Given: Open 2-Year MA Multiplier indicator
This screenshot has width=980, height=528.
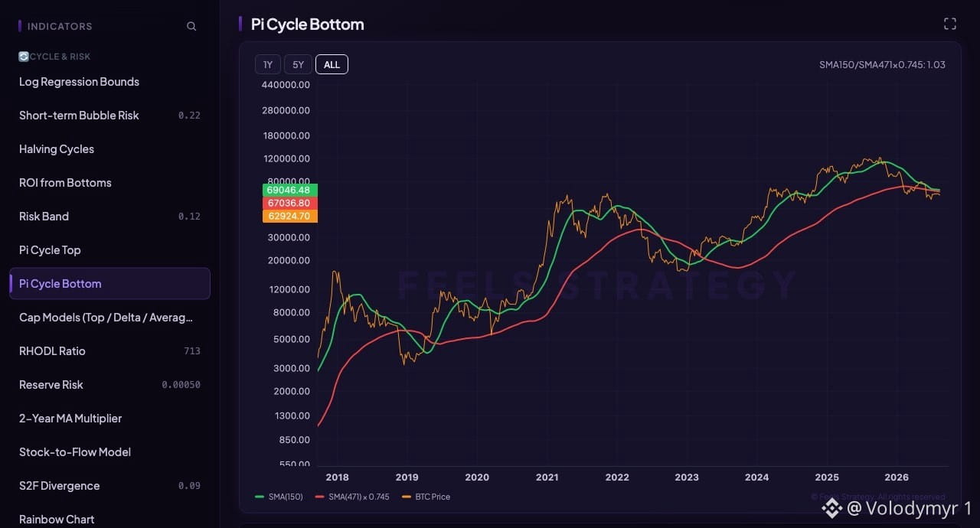Looking at the screenshot, I should coord(109,419).
